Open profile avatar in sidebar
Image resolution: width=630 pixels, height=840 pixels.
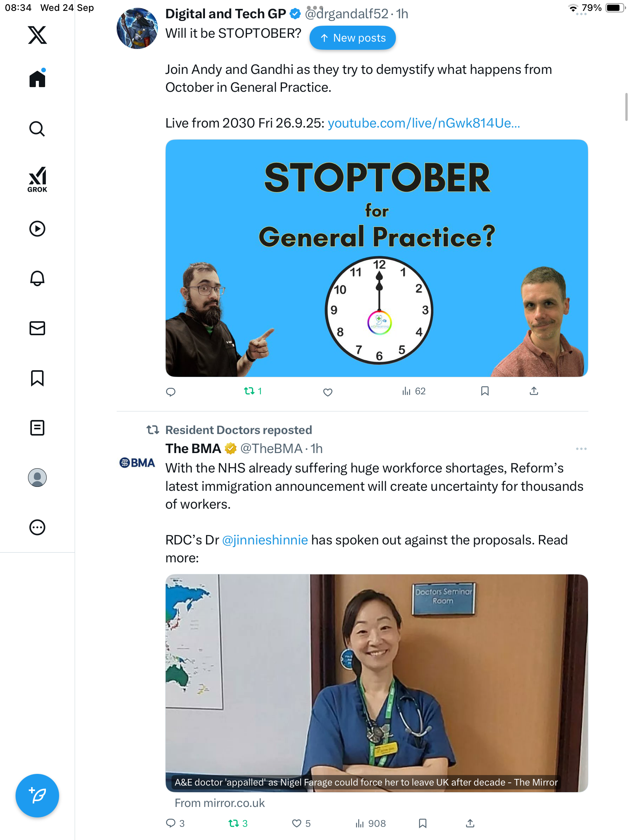coord(37,478)
